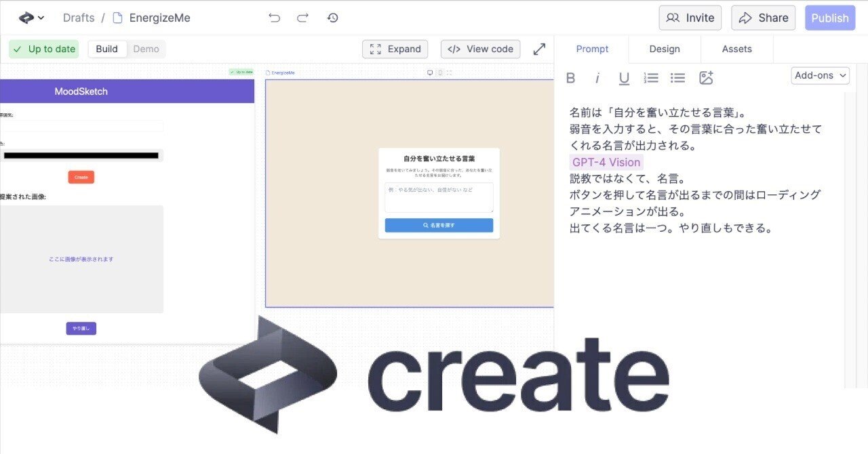Adjust the black slider in the MoodSketch form
The height and width of the screenshot is (454, 868).
[x=81, y=154]
